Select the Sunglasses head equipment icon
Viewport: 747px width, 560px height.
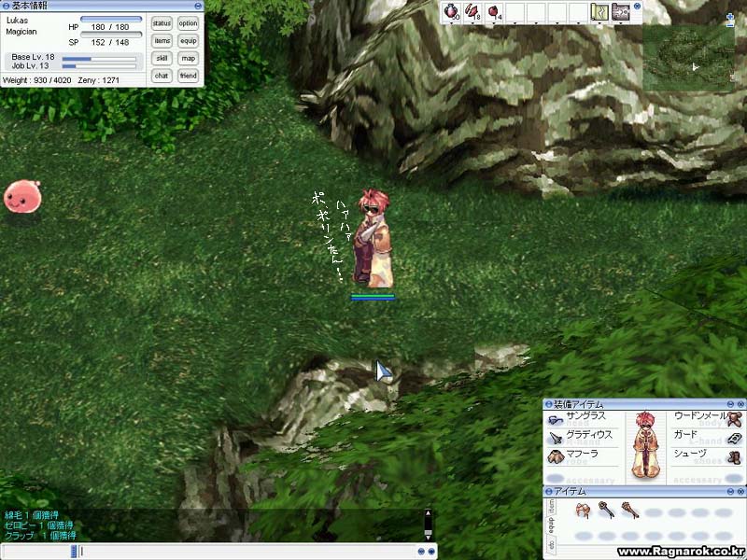pyautogui.click(x=555, y=419)
